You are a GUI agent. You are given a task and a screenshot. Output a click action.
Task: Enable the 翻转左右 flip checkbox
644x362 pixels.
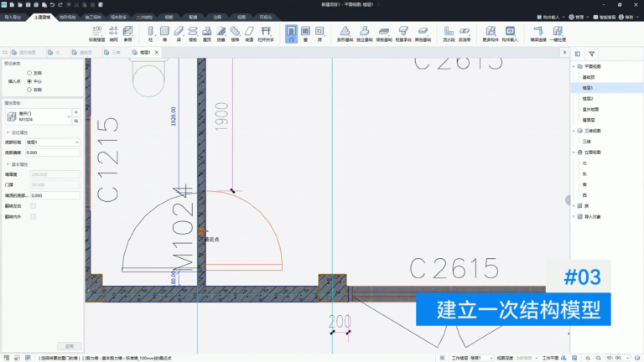[x=34, y=205]
